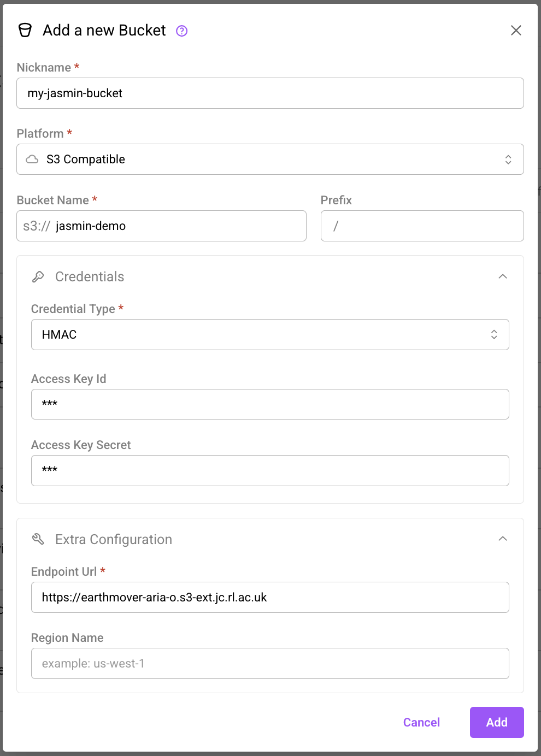Screen dimensions: 541x756
Task: Click the cloud icon beside S3 Compatible
Action: (33, 159)
